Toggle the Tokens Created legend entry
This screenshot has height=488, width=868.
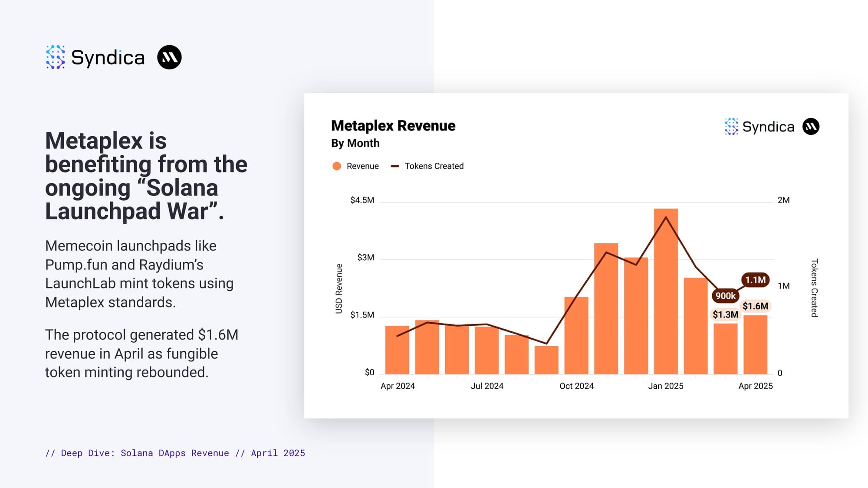pyautogui.click(x=434, y=166)
